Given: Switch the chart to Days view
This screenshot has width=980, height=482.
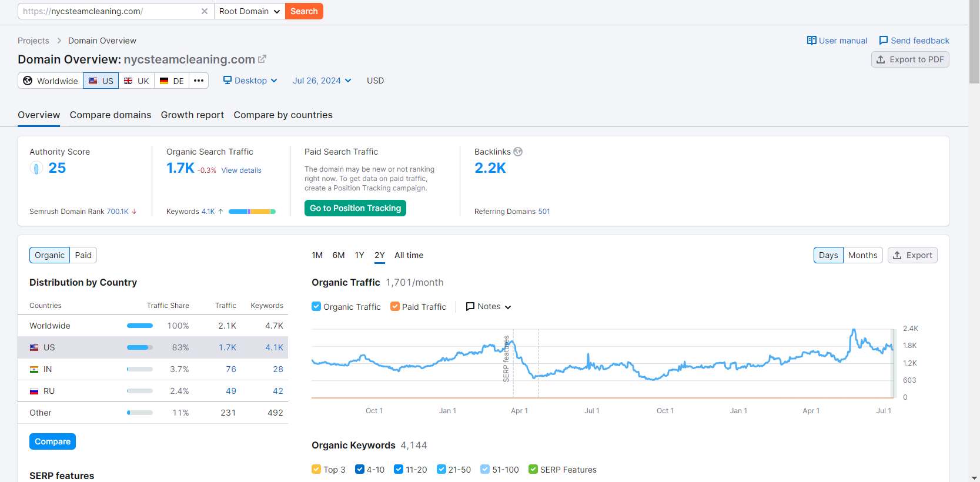Looking at the screenshot, I should click(828, 255).
